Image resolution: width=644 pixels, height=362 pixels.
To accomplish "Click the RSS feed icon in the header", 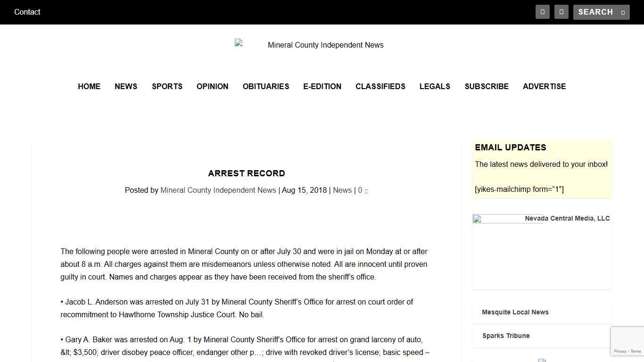I will click(561, 12).
